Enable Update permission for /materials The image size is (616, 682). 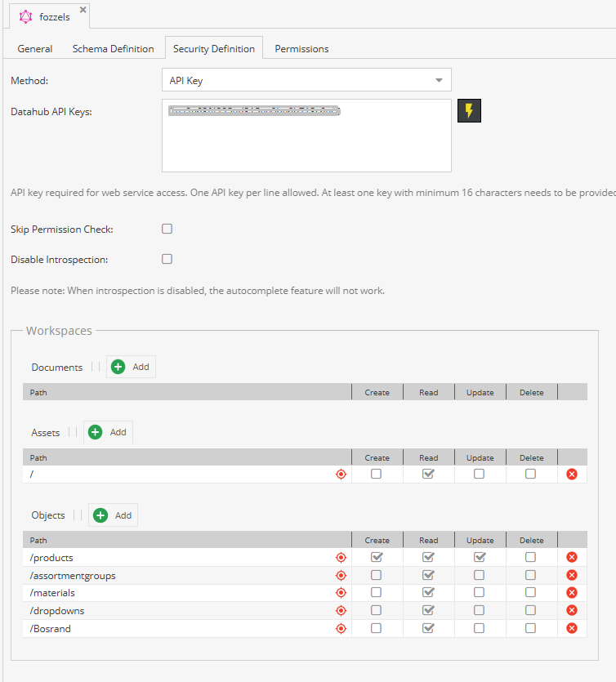(479, 592)
